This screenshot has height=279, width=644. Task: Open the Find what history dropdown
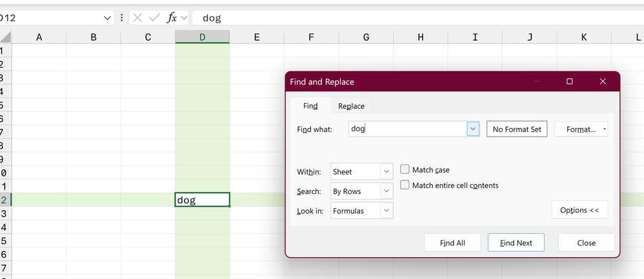(x=473, y=129)
